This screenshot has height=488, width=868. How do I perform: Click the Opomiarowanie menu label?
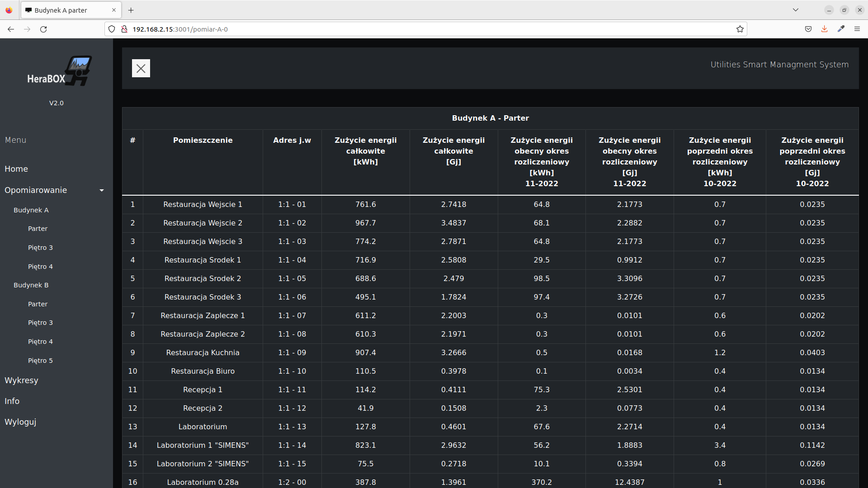(x=36, y=190)
